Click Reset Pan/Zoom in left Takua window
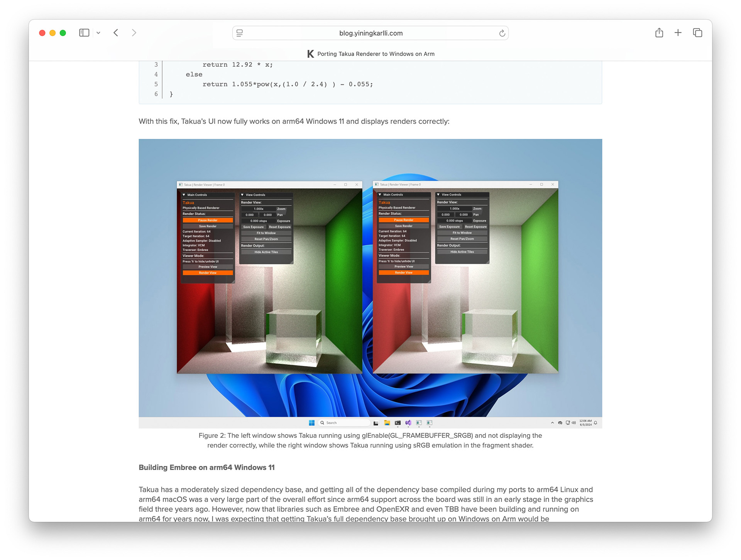741x560 pixels. [266, 239]
